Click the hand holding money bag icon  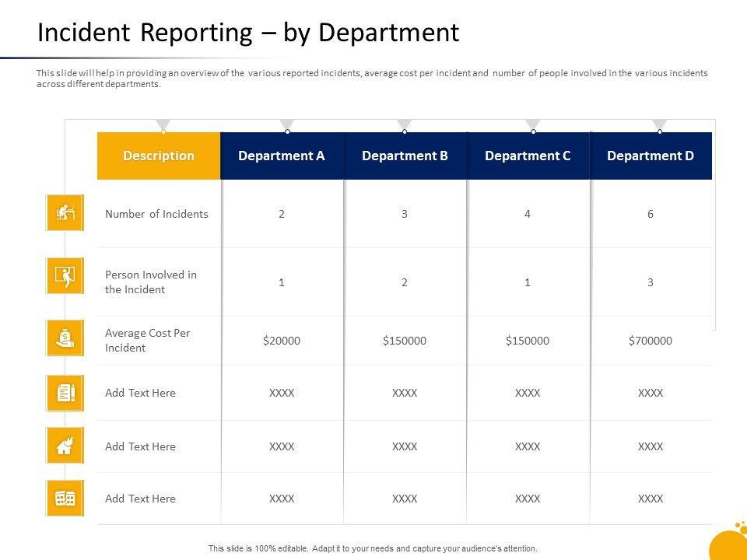65,338
